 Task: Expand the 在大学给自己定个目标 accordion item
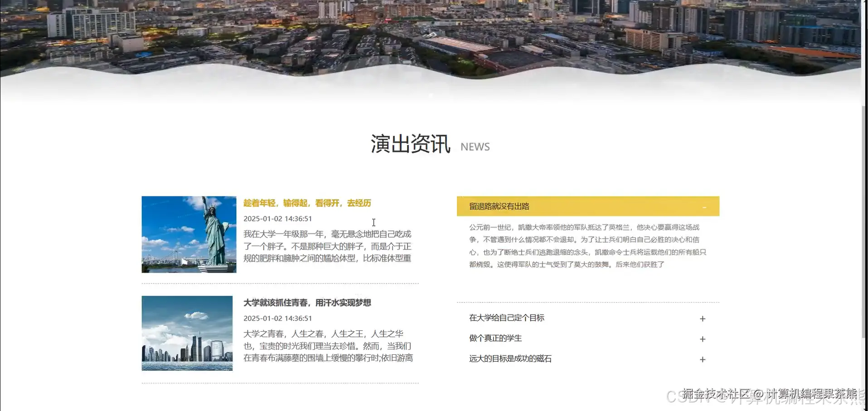click(x=507, y=318)
